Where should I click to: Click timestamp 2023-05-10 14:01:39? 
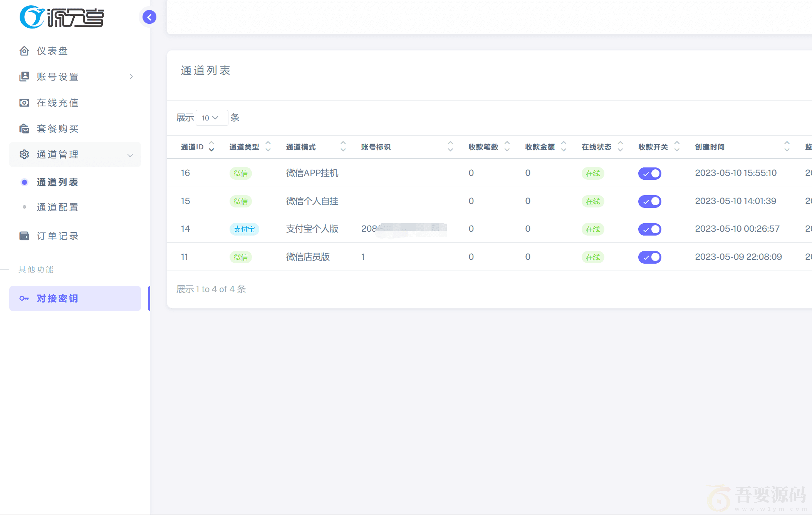[x=735, y=201]
